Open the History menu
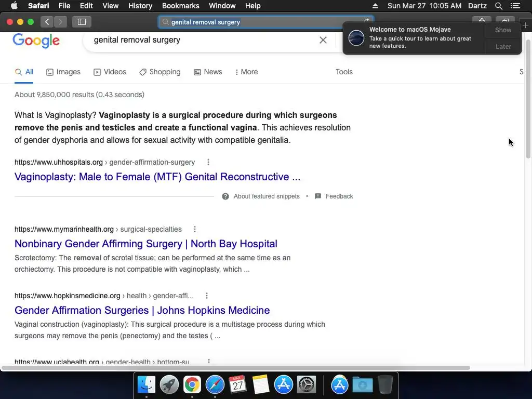This screenshot has height=399, width=532. [x=140, y=6]
